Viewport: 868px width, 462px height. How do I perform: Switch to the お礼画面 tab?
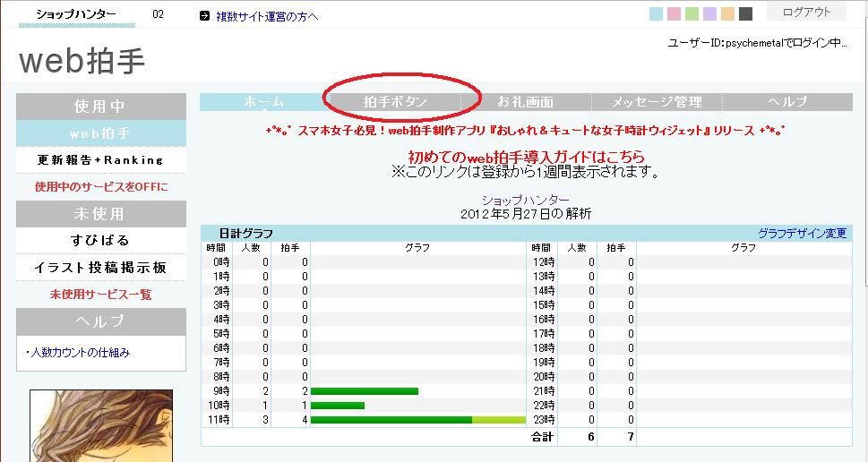526,102
